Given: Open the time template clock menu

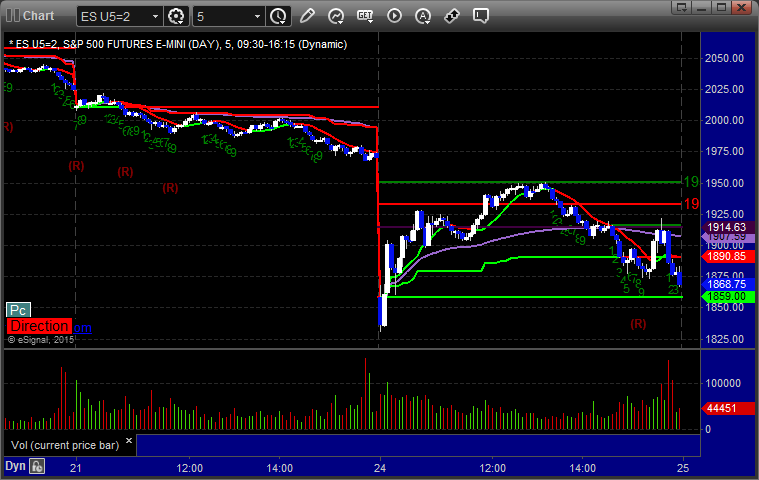Looking at the screenshot, I should click(278, 16).
